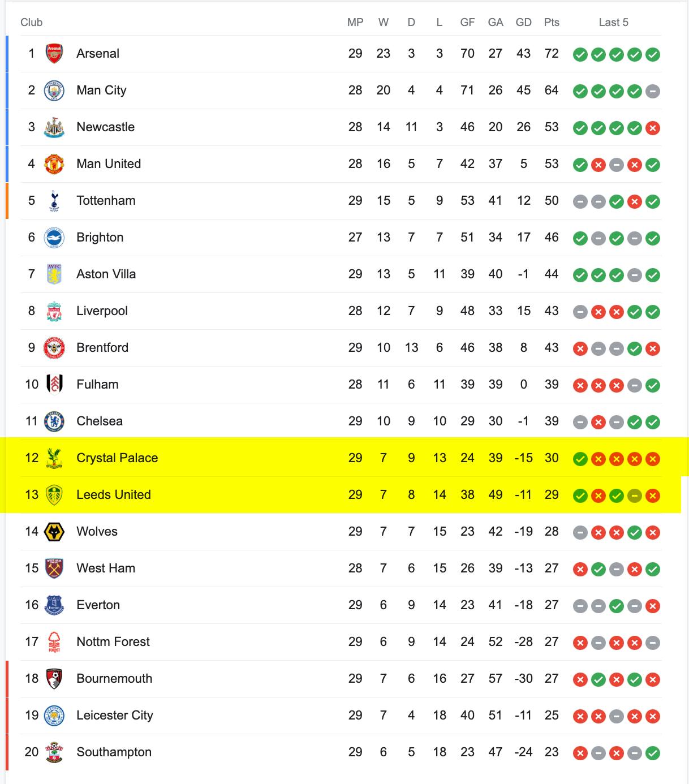Click the Man City club crest

54,91
